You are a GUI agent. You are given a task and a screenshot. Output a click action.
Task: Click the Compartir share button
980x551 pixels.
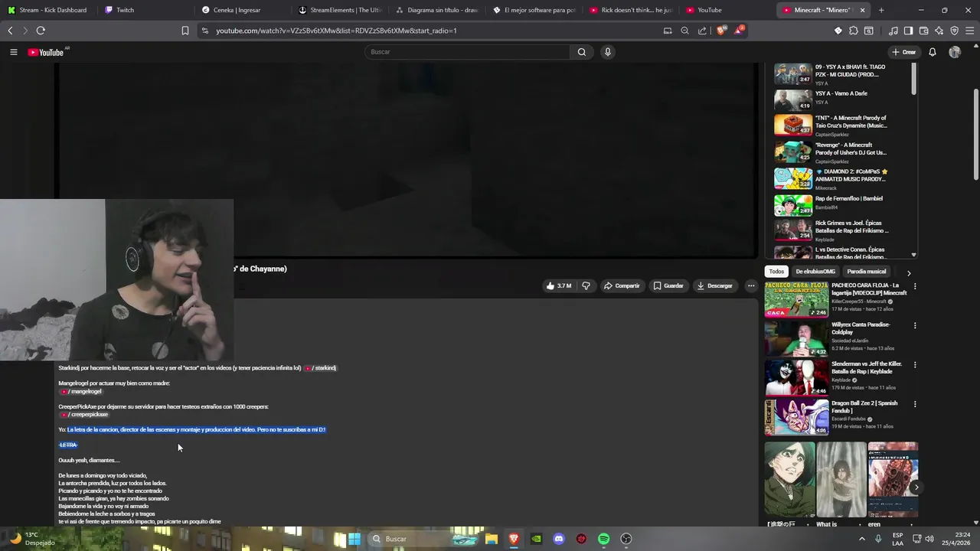coord(622,285)
